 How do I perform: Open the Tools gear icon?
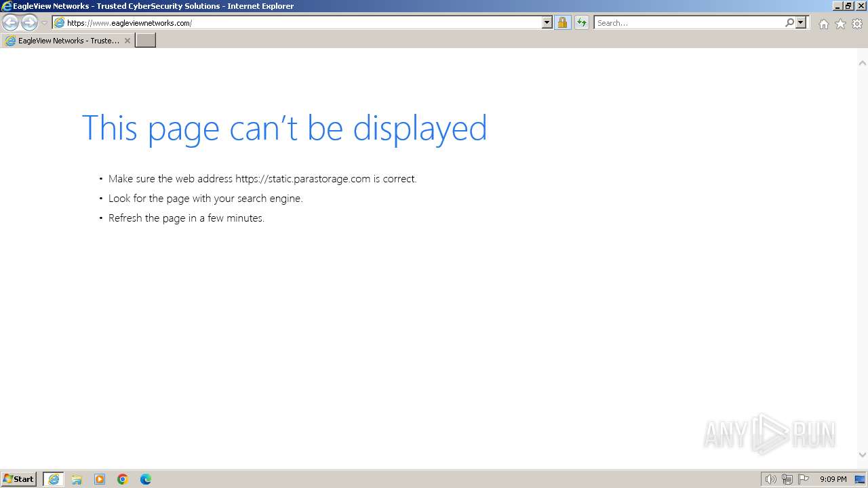pos(857,24)
